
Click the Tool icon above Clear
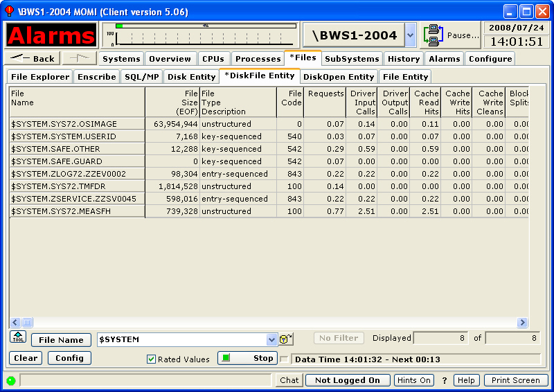tap(17, 337)
